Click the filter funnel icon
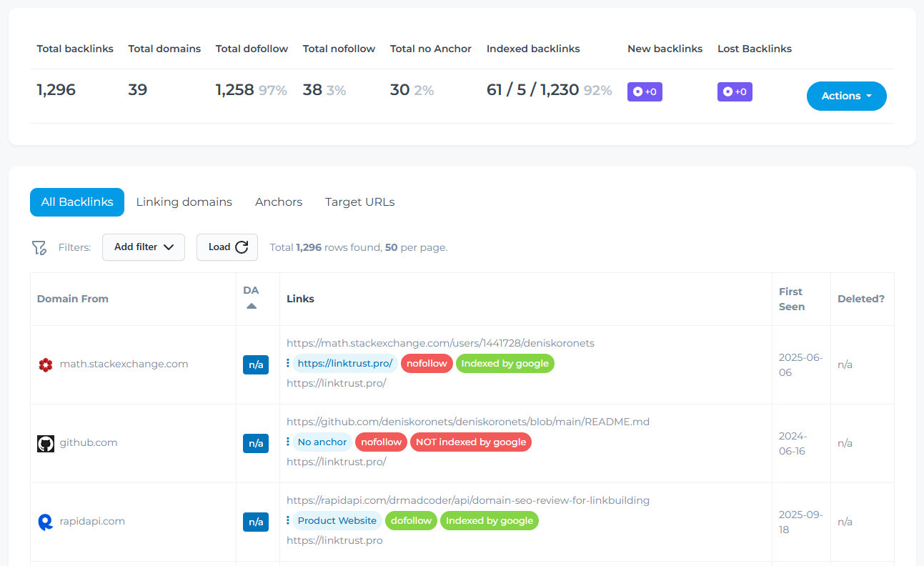 pyautogui.click(x=39, y=247)
